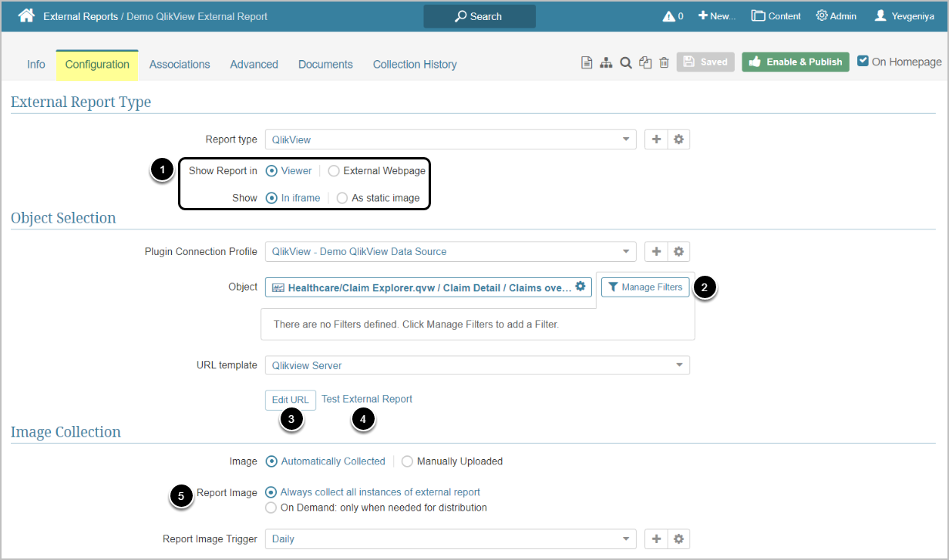Click the document icon in toolbar
The image size is (949, 560).
point(587,63)
